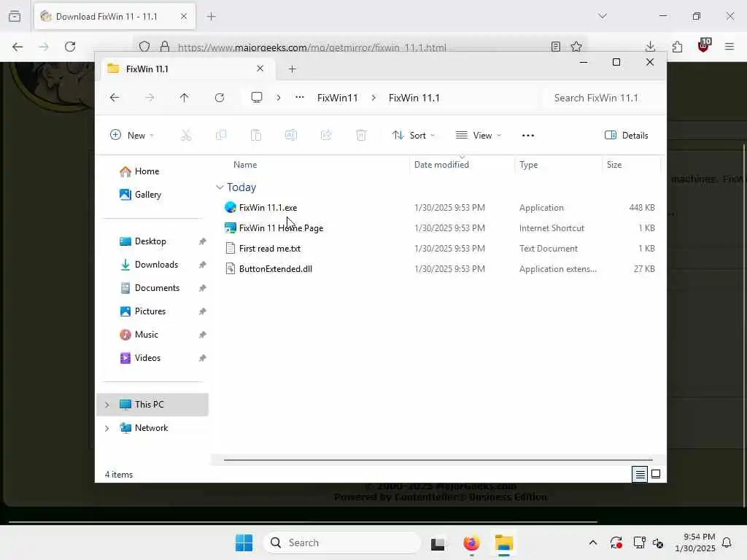This screenshot has height=560, width=747.
Task: Click the Copy icon in Explorer toolbar
Action: tap(221, 136)
